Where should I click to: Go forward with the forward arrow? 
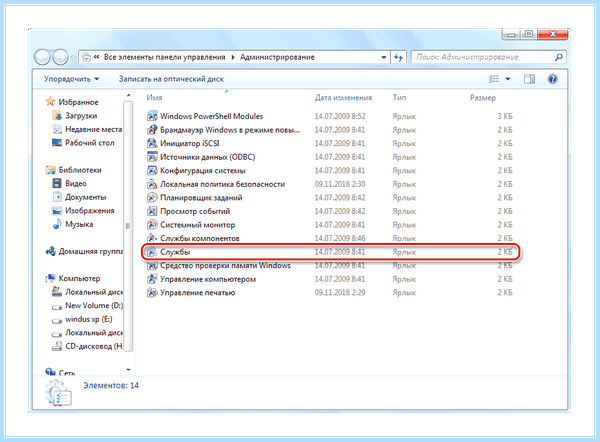click(x=60, y=57)
